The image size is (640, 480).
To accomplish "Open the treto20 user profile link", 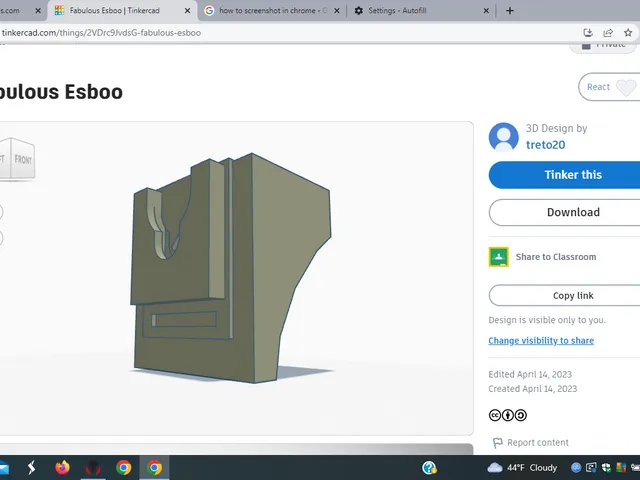I will click(545, 145).
